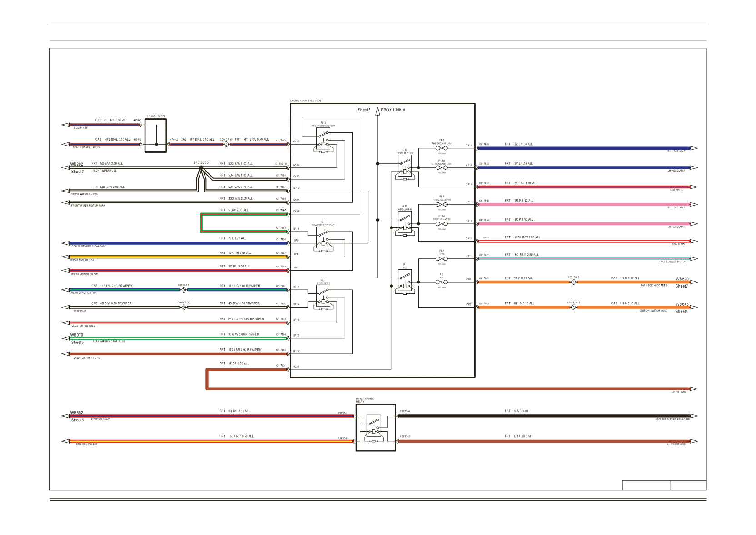756x535 pixels.
Task: Select the F19 RH headlamp hi fuse
Action: tap(441, 204)
